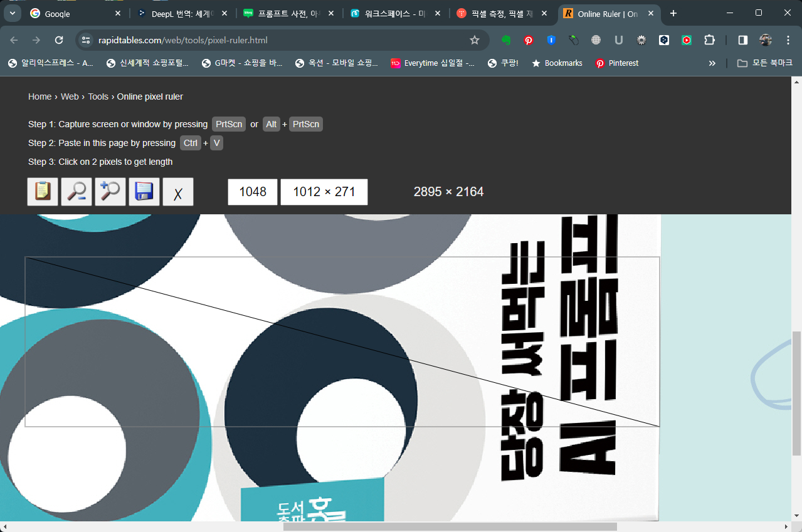This screenshot has height=532, width=802.
Task: Open the Chrome profile avatar
Action: coord(766,40)
